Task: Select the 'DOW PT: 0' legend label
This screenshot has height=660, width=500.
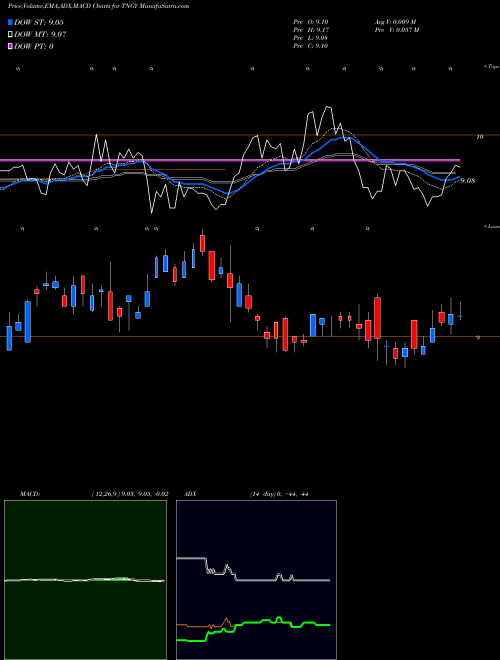Action: (x=33, y=46)
